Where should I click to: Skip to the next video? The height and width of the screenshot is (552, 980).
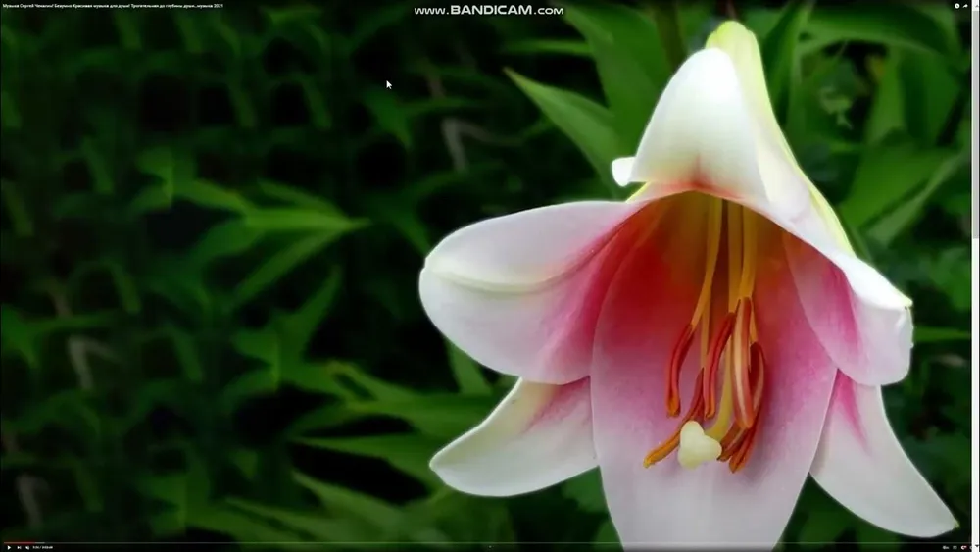click(x=17, y=547)
